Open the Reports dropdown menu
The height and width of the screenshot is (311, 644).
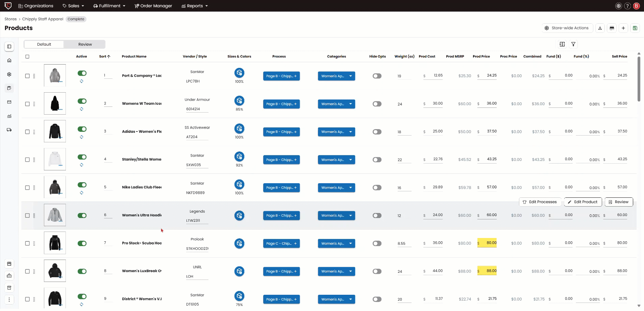tap(195, 6)
